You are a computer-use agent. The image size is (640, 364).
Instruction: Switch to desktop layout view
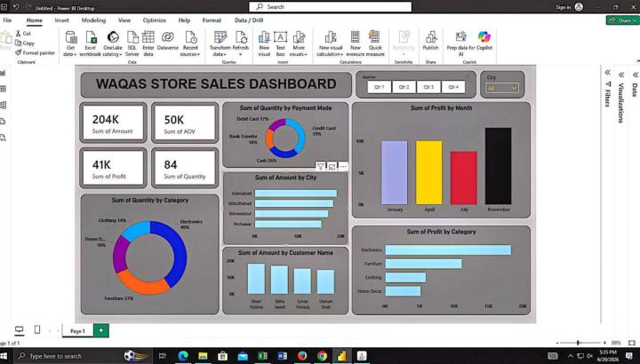click(20, 329)
